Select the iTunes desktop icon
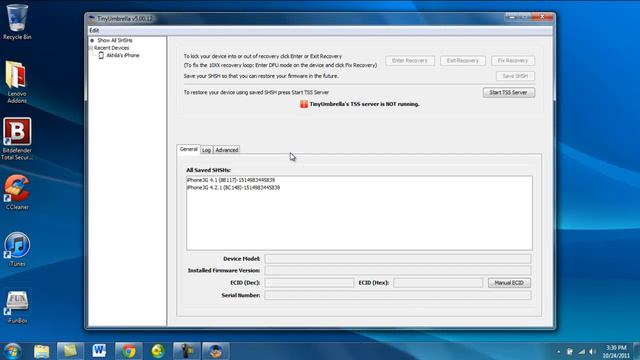The height and width of the screenshot is (360, 640). (17, 249)
